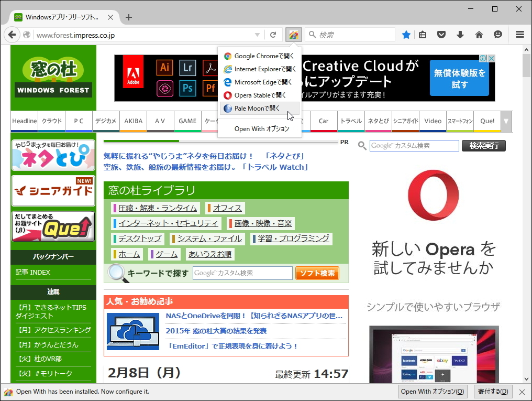Click the smiley feedback icon in toolbar
The height and width of the screenshot is (401, 532).
(x=498, y=34)
